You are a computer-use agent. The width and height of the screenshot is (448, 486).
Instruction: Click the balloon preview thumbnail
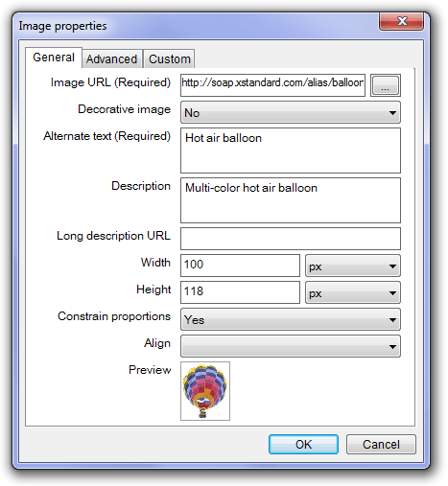(205, 391)
